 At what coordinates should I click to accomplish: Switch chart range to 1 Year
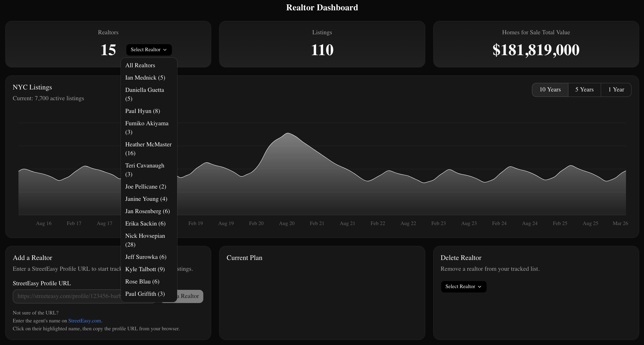point(616,89)
